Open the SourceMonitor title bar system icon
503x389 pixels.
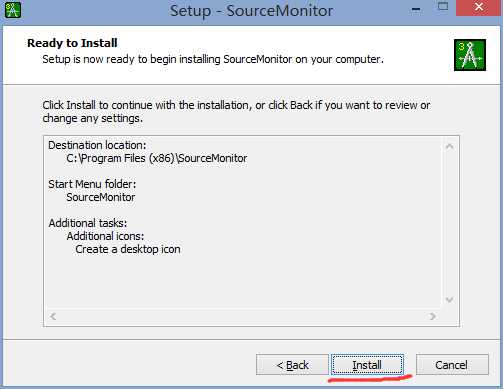coord(13,10)
